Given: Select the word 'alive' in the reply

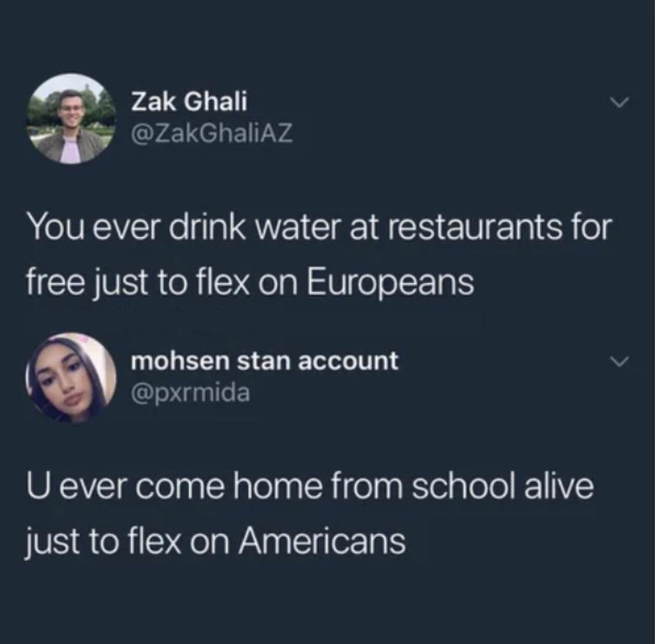Looking at the screenshot, I should coord(559,486).
